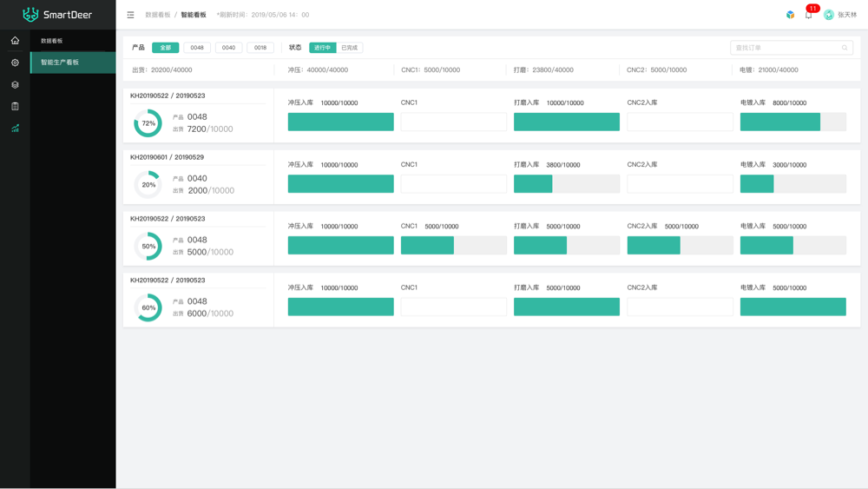
Task: Filter by product 0018
Action: click(x=260, y=48)
